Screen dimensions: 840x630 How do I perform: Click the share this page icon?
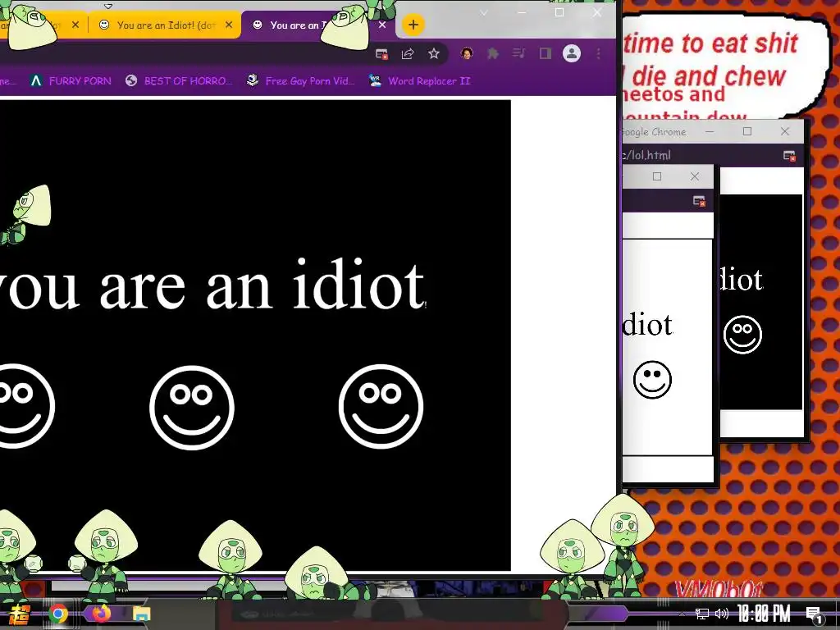(408, 53)
